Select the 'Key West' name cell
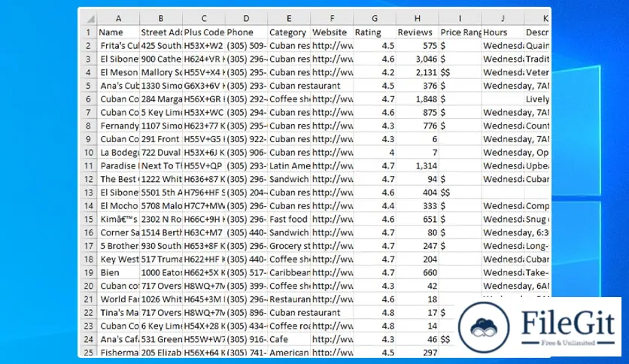The image size is (629, 364). pyautogui.click(x=118, y=259)
